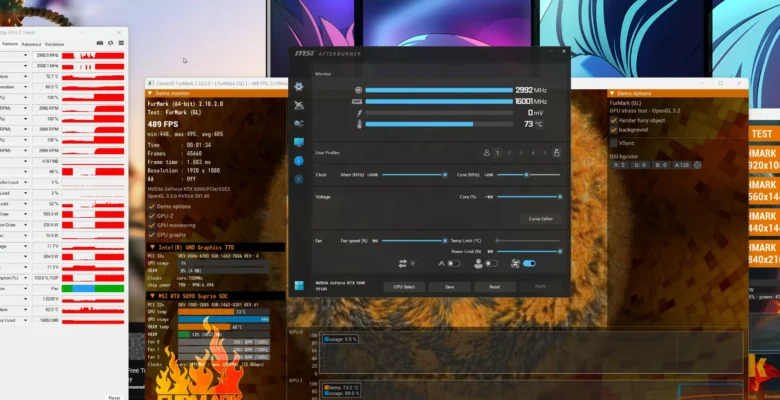Click the Reset button in Afterburner

pos(495,287)
